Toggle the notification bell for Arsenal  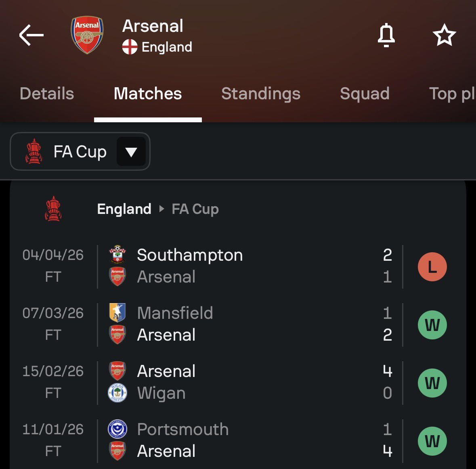coord(386,35)
